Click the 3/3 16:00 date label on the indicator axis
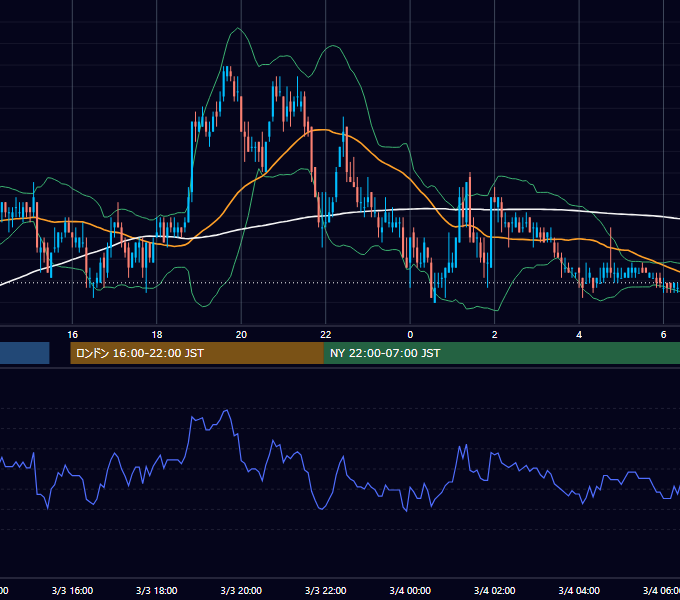 (72, 590)
